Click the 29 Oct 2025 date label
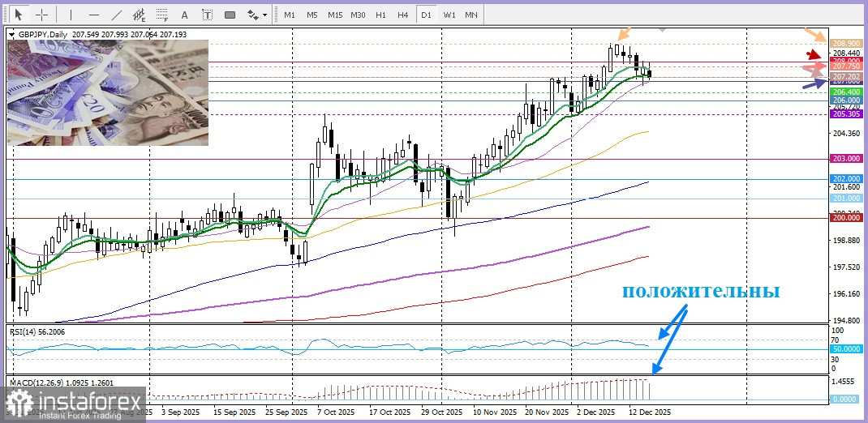 [441, 412]
